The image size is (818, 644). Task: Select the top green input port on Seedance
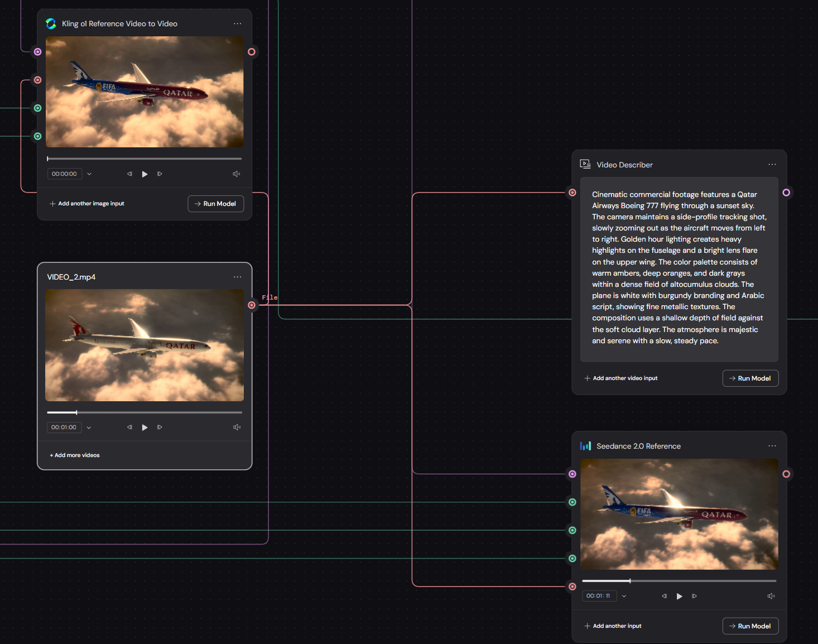tap(572, 502)
